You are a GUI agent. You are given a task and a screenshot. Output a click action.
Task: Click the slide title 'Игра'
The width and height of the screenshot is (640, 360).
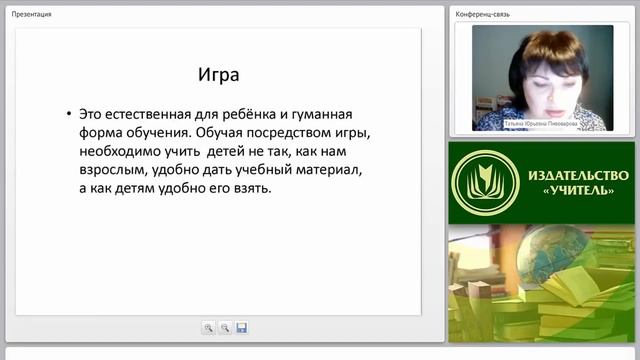click(x=219, y=75)
